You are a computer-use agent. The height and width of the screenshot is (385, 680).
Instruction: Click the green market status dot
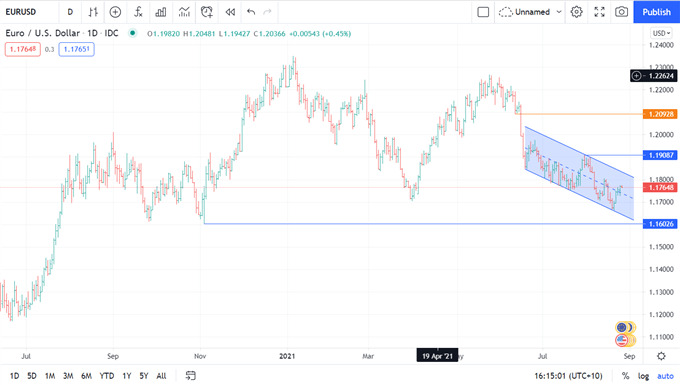133,33
